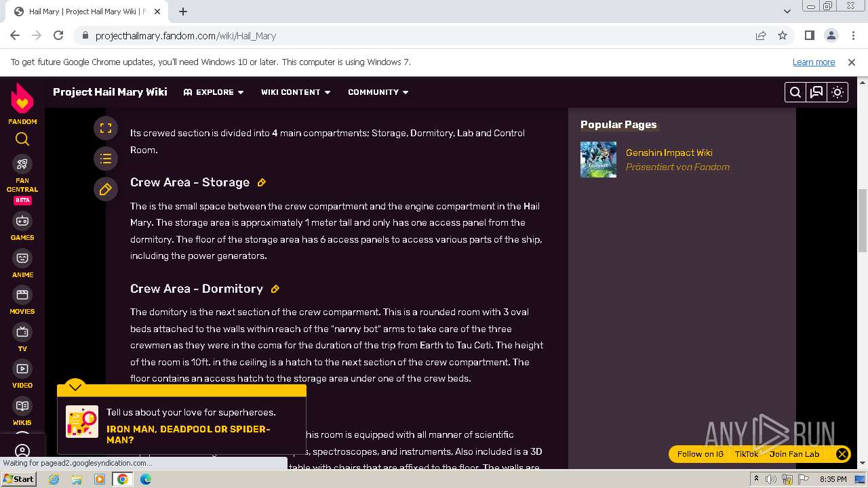Screen dimensions: 868x488
Task: Open table of contents list icon
Action: tap(106, 159)
